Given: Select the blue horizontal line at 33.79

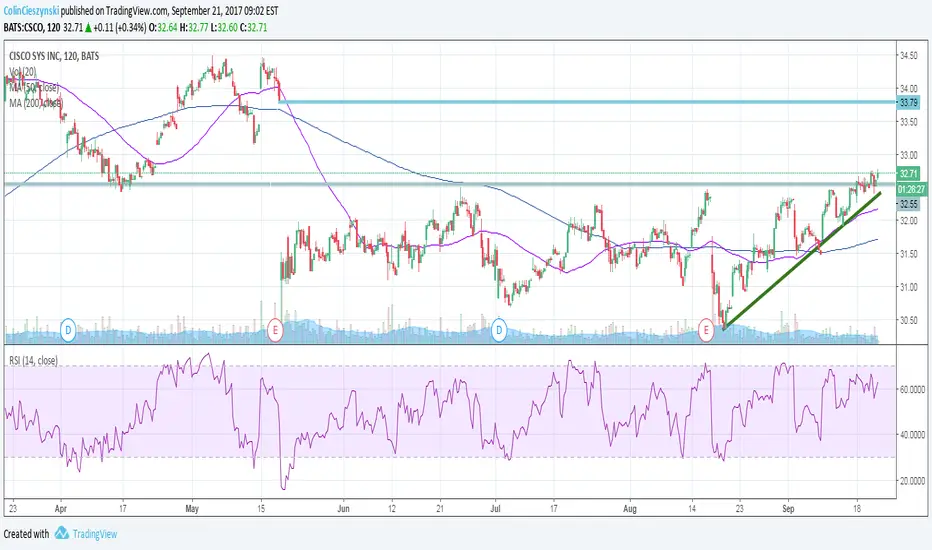Looking at the screenshot, I should click(587, 102).
